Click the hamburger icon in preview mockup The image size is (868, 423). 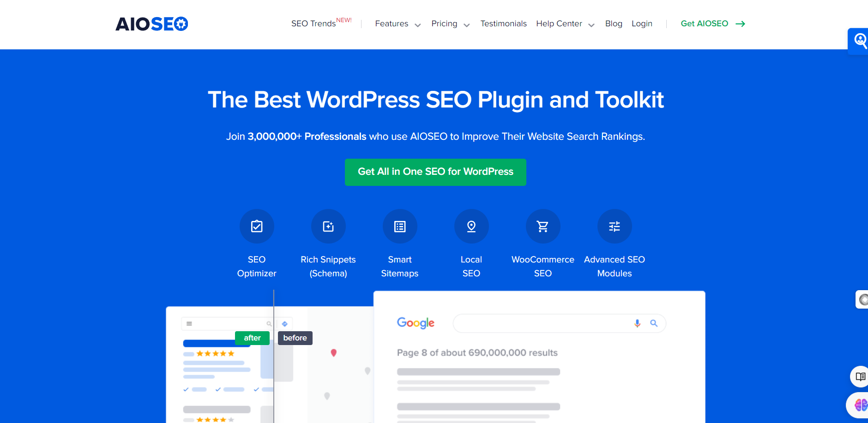pyautogui.click(x=189, y=324)
